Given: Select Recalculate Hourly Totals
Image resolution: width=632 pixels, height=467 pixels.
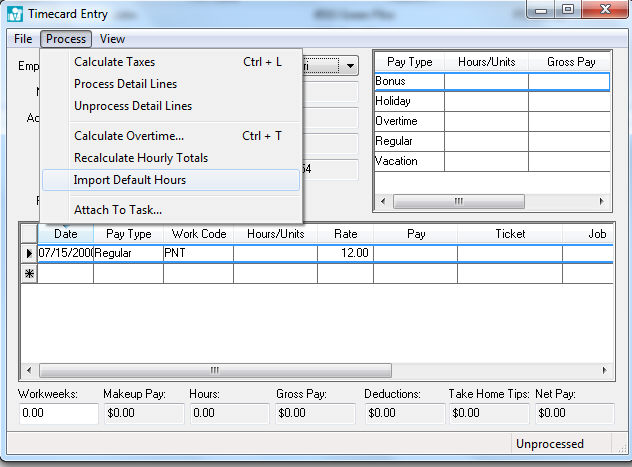Looking at the screenshot, I should click(140, 158).
